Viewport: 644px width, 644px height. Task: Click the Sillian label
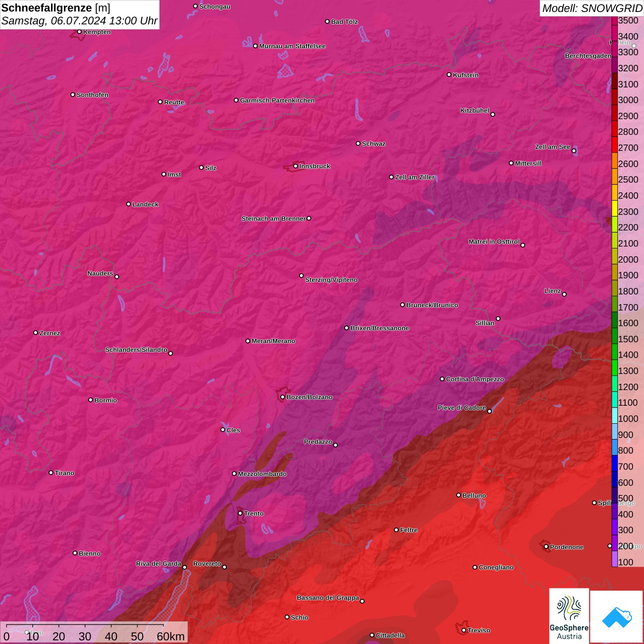coord(485,323)
